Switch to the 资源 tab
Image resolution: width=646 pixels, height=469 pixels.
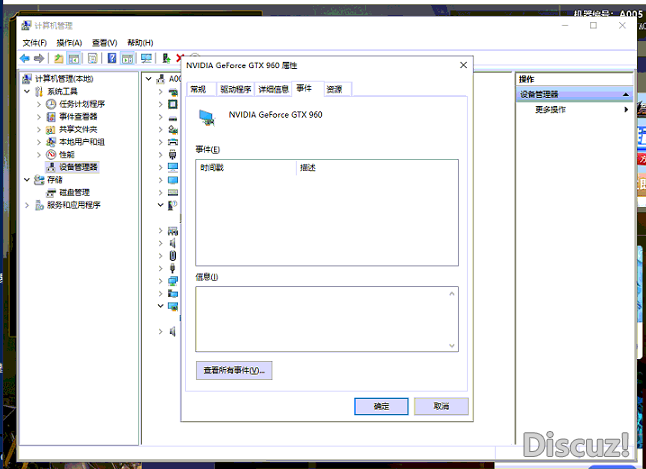(338, 89)
